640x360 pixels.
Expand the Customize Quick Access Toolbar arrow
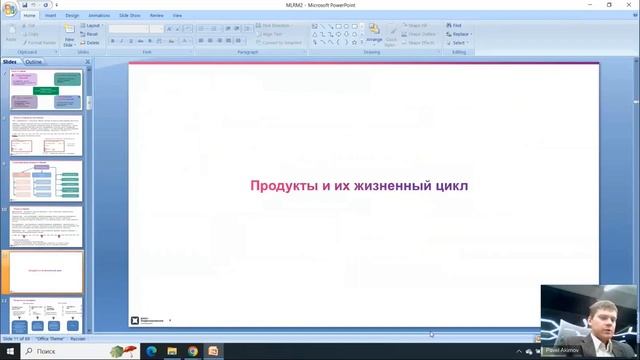click(x=56, y=5)
